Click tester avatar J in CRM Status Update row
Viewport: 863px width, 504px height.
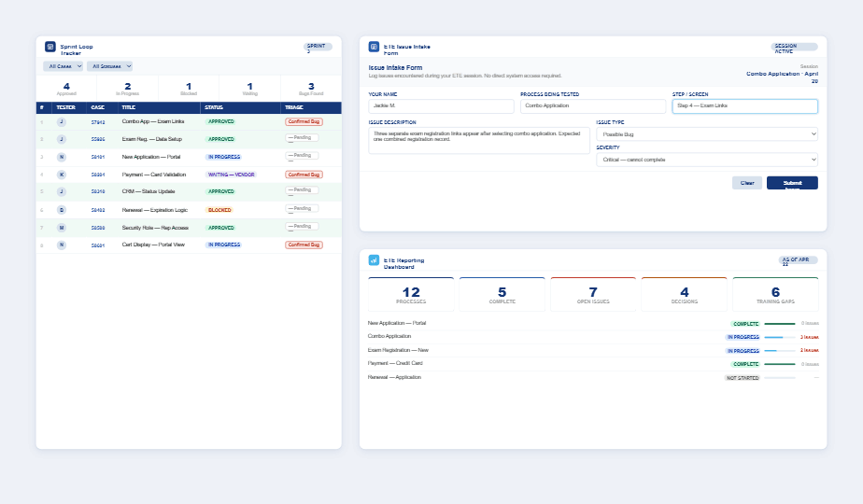click(62, 191)
